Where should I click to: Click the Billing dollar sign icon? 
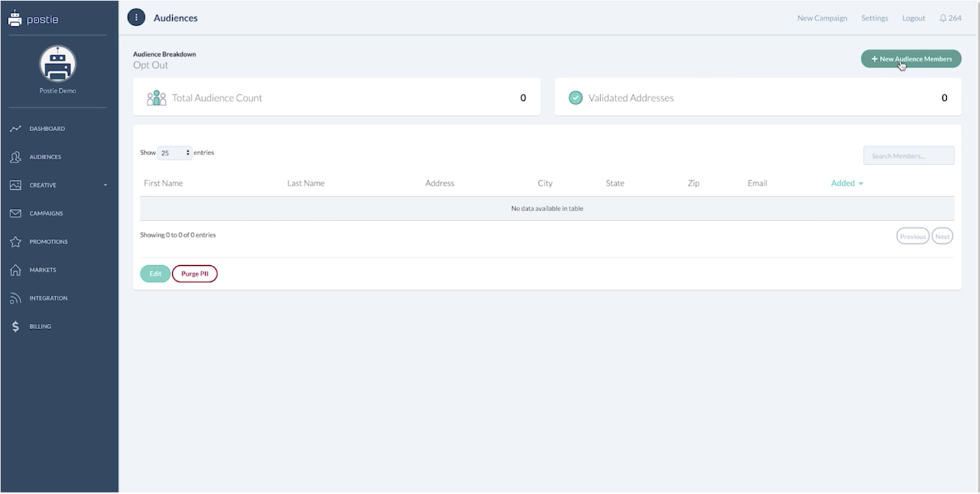tap(15, 326)
